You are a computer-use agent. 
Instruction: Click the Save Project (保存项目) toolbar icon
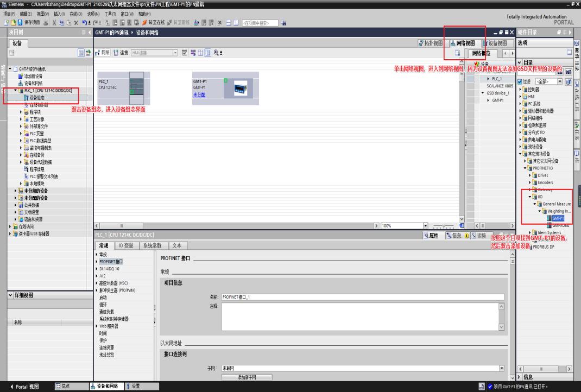coord(19,23)
